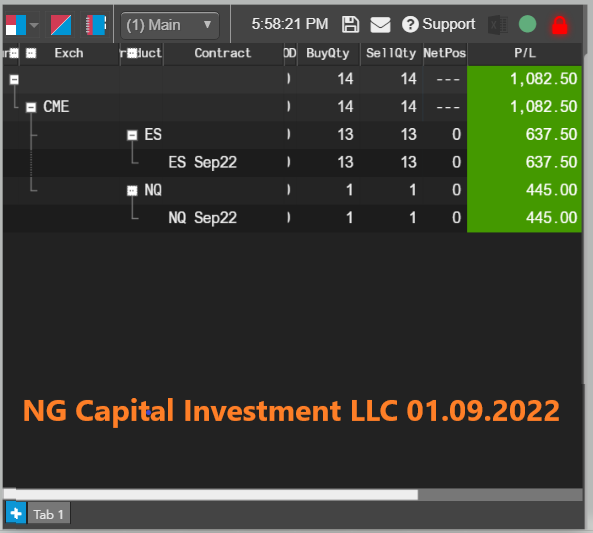Select the ES Sep22 contract row

coord(292,163)
